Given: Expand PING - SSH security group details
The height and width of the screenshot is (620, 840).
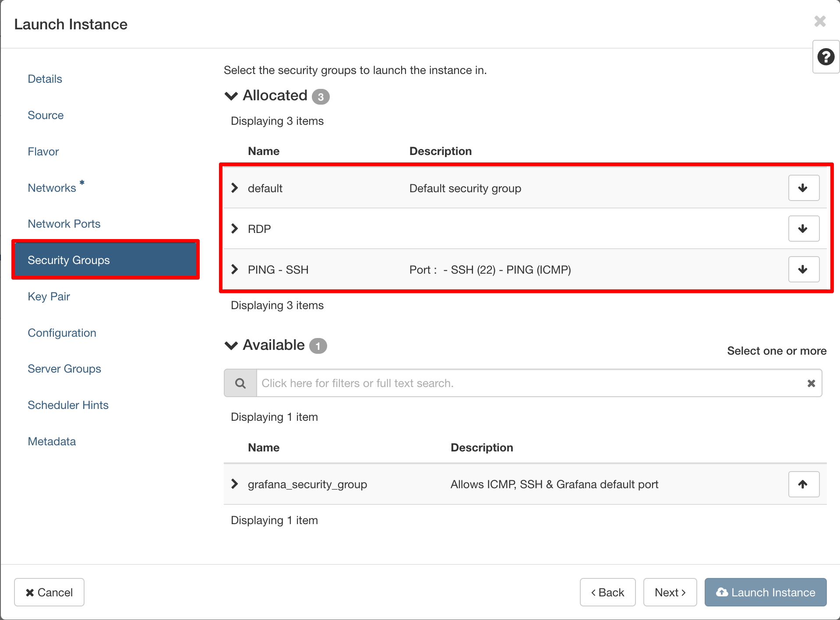Looking at the screenshot, I should [x=235, y=270].
